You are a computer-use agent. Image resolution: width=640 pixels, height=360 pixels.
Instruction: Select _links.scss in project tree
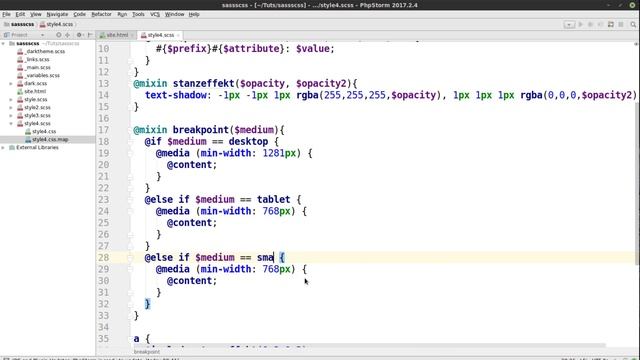click(x=37, y=59)
